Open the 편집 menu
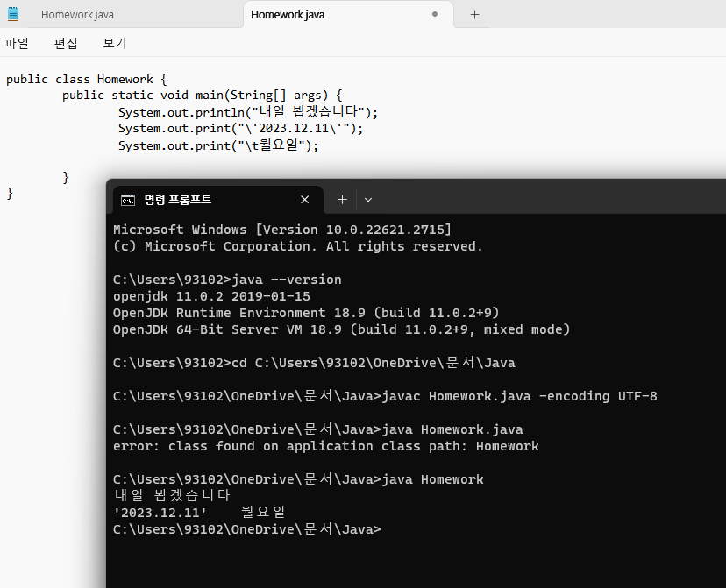 click(x=66, y=43)
